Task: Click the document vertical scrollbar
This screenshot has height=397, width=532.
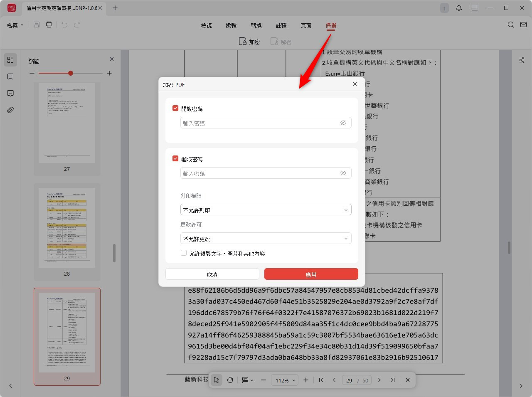Action: pos(509,247)
